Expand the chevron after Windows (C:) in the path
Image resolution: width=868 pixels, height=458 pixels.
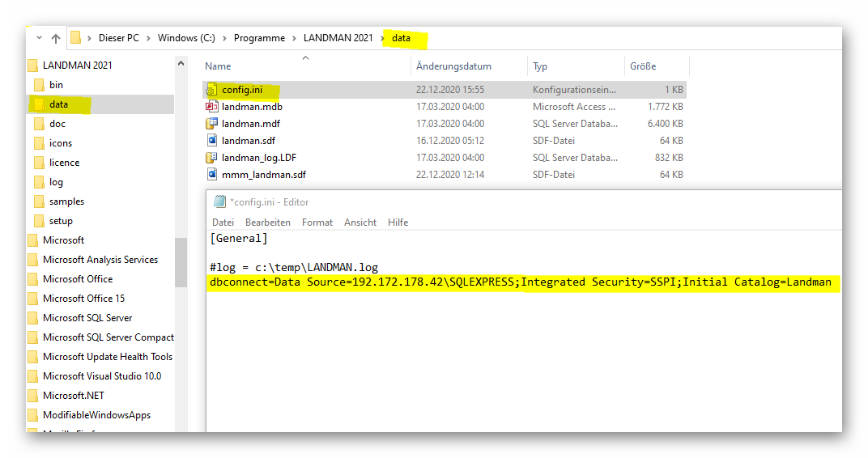(225, 38)
